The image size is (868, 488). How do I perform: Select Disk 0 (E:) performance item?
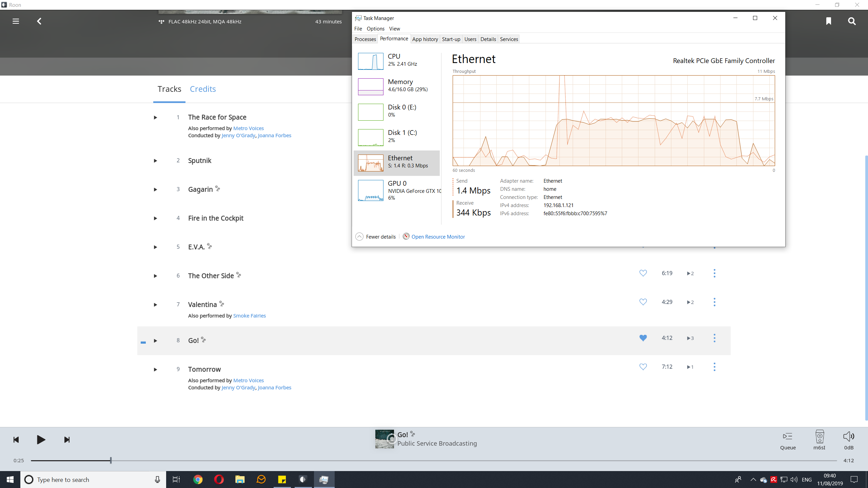pos(396,112)
